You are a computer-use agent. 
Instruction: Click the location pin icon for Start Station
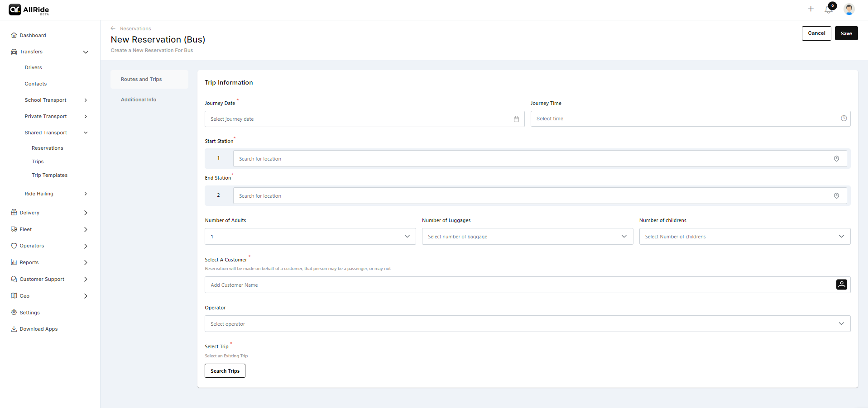[x=836, y=159]
